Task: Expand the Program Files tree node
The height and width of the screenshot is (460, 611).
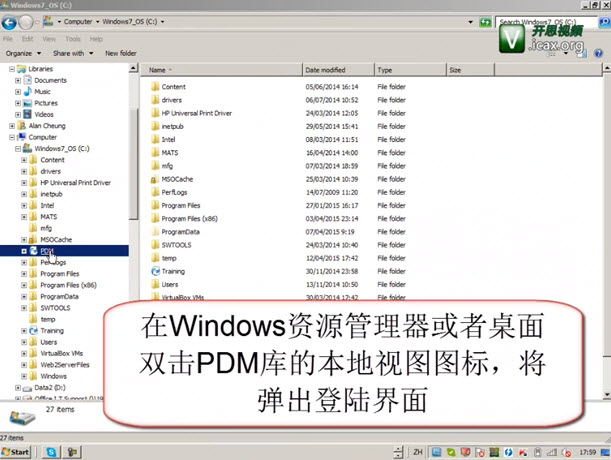Action: 24,274
